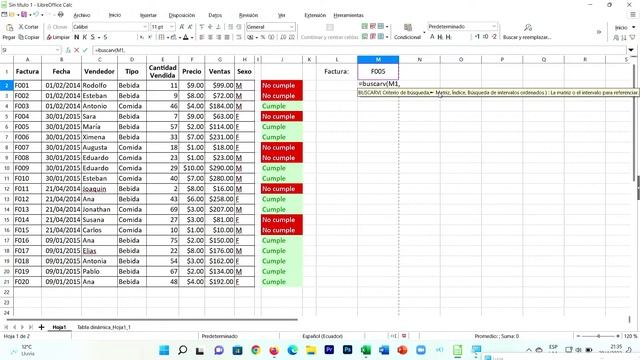Image resolution: width=640 pixels, height=360 pixels.
Task: Open Windows Start menu
Action: click(x=164, y=350)
